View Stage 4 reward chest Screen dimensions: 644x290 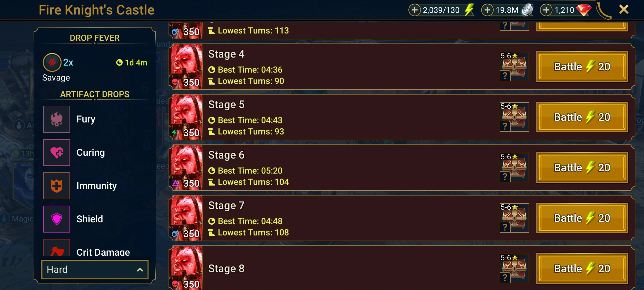coord(514,67)
